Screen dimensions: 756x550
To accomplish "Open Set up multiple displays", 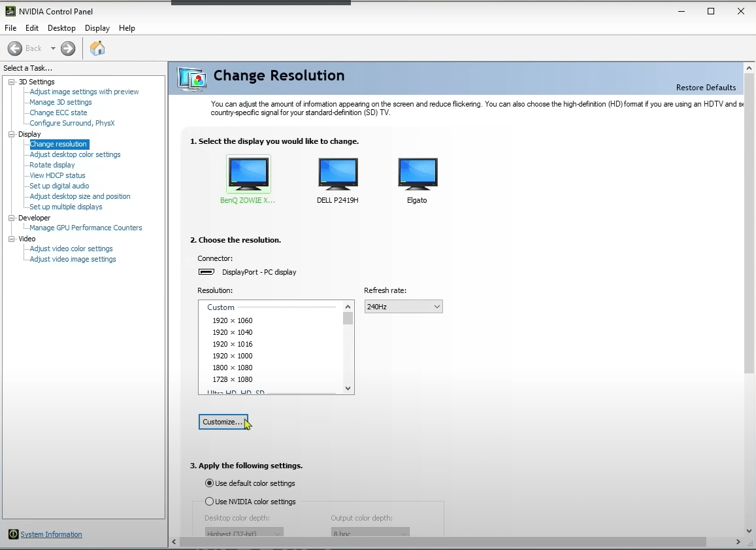I will click(x=66, y=207).
